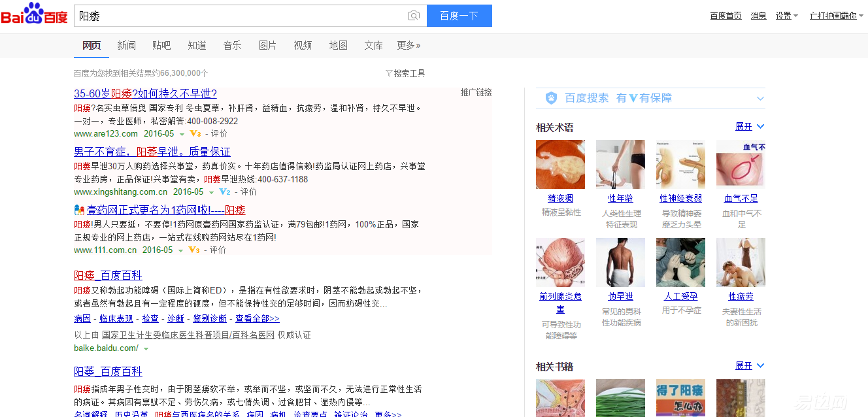Click the shield icon in Baidu guarantee banner
Image resolution: width=868 pixels, height=417 pixels.
coord(551,98)
